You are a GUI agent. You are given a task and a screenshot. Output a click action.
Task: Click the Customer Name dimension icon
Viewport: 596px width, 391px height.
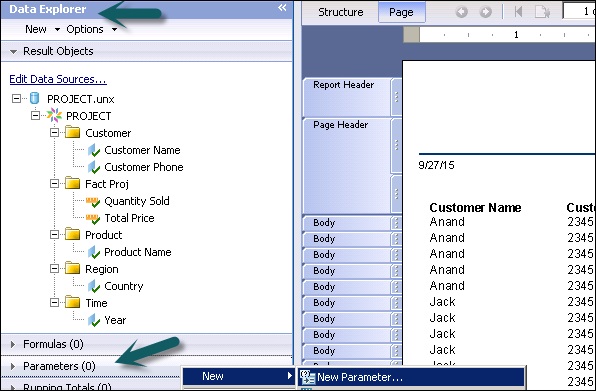pos(94,150)
